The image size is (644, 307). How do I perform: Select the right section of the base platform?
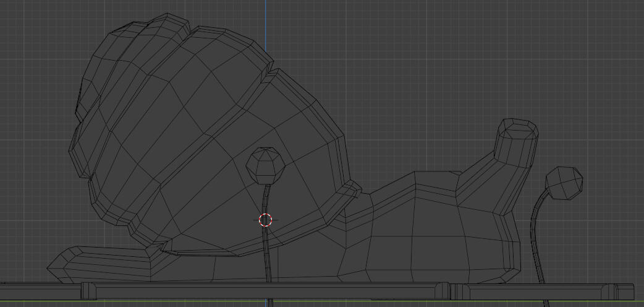544,290
